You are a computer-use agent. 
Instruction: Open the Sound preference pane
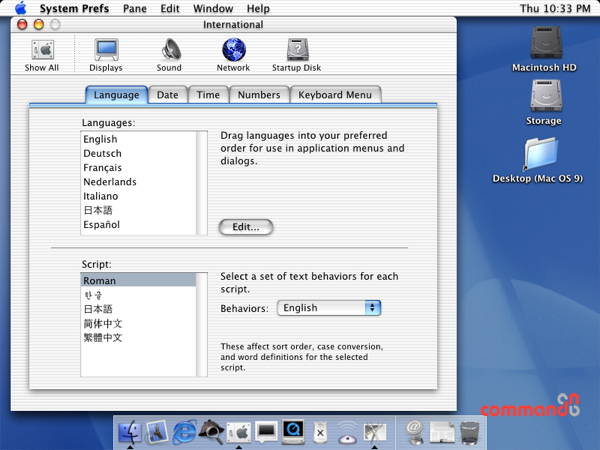pos(169,55)
